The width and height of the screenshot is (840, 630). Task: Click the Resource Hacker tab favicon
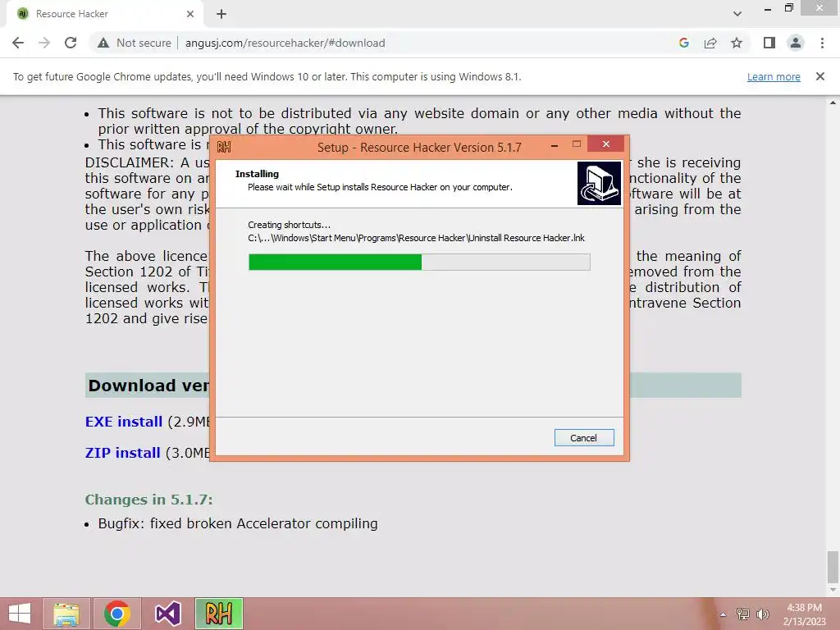tap(23, 14)
